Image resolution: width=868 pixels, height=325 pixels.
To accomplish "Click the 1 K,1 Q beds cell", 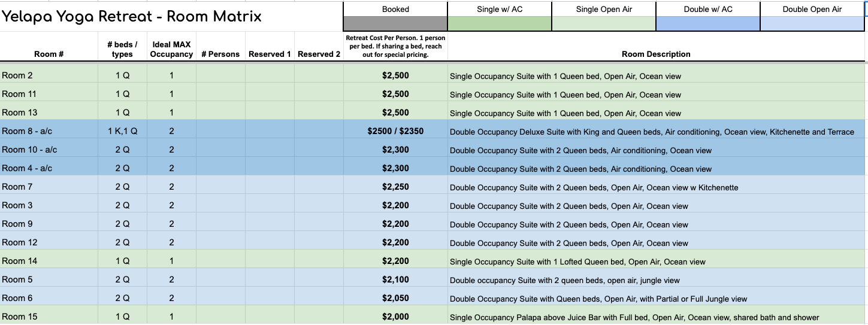I will coord(122,131).
